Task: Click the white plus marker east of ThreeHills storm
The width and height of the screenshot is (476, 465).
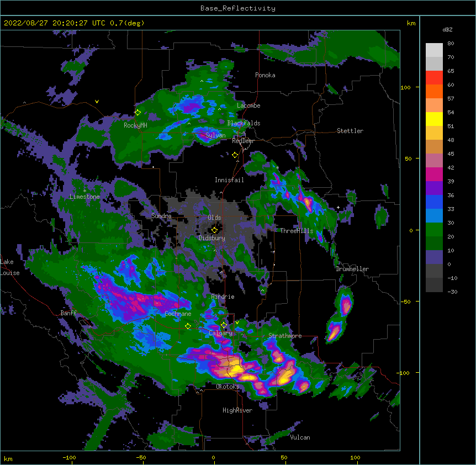Action: tap(338, 207)
